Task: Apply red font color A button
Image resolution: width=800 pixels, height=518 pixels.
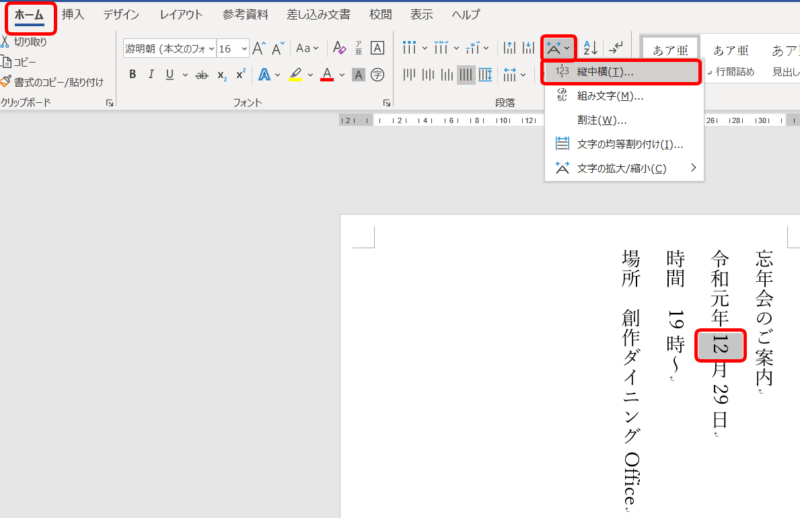Action: click(x=327, y=75)
